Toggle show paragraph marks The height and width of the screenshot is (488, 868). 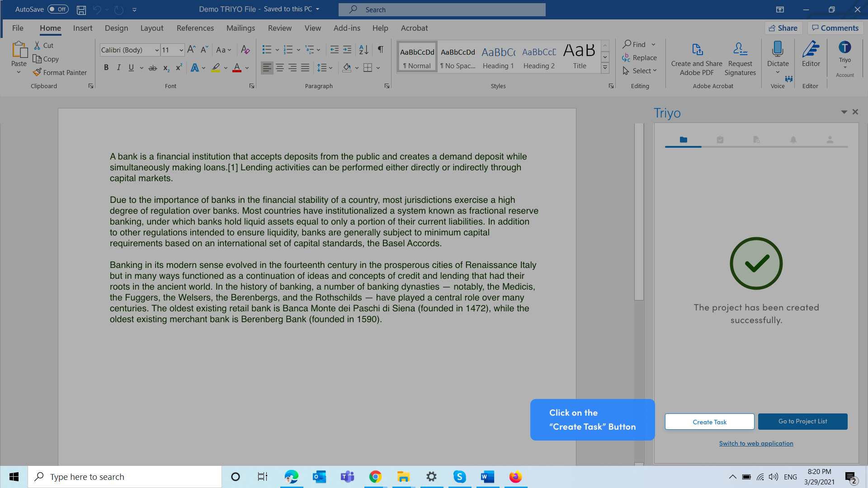[381, 50]
